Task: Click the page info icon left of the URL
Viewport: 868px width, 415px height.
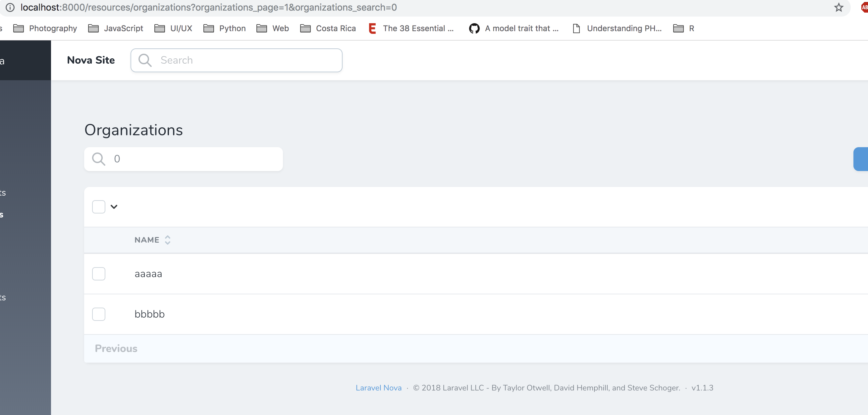Action: coord(9,7)
